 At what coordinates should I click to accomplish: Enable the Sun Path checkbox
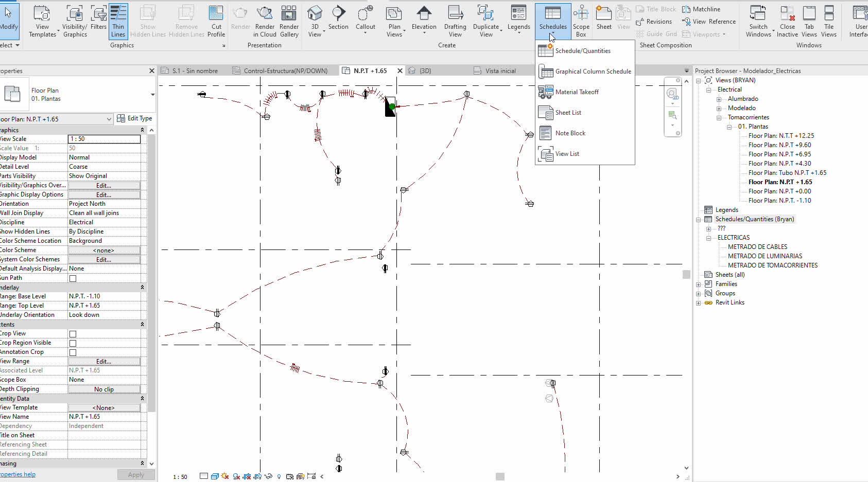point(73,278)
